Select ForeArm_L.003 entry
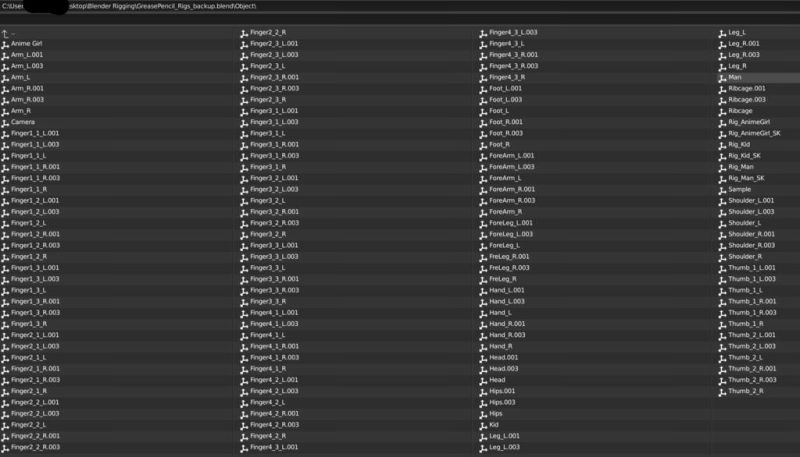This screenshot has width=800, height=457. [511, 167]
